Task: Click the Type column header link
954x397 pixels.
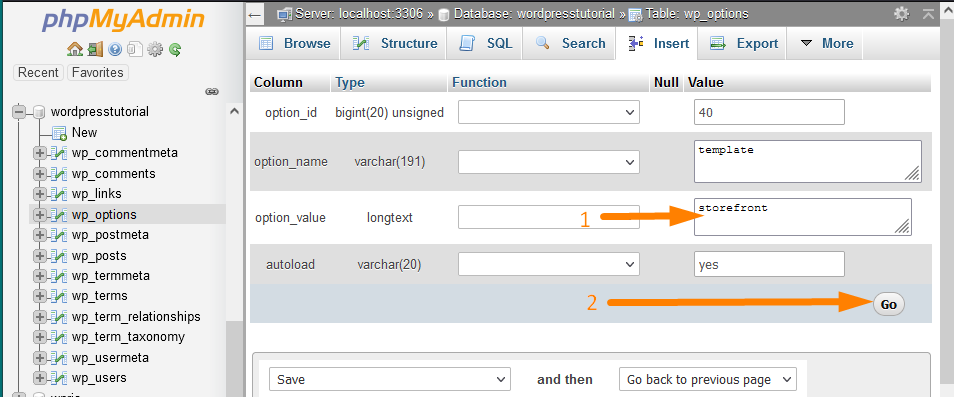Action: click(x=349, y=83)
